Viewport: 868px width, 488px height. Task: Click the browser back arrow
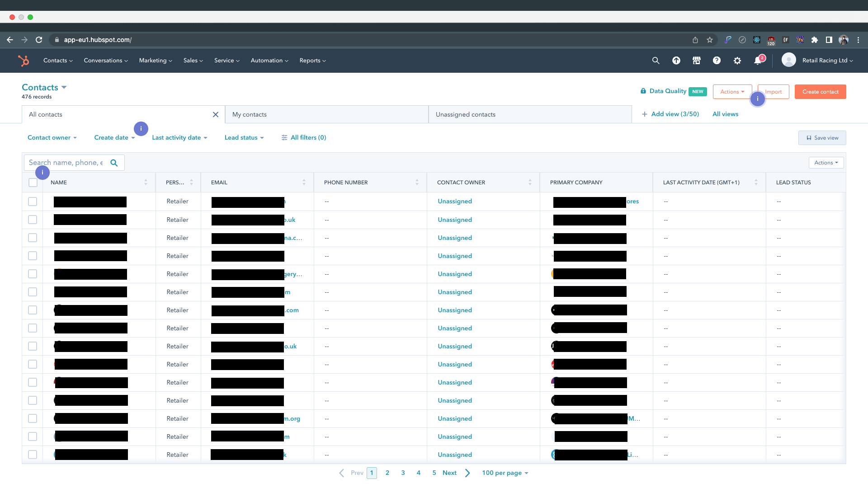[10, 40]
